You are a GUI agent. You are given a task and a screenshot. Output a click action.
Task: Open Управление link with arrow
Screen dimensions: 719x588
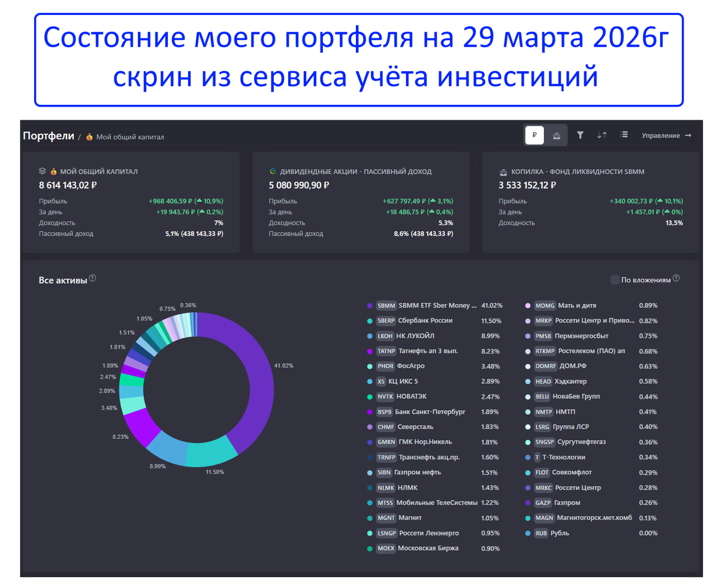click(x=666, y=135)
